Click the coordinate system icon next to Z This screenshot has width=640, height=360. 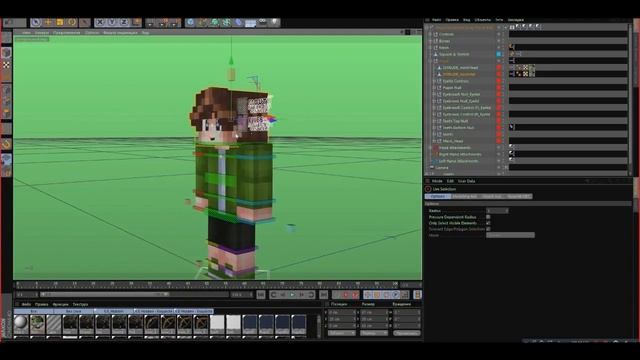(136, 22)
